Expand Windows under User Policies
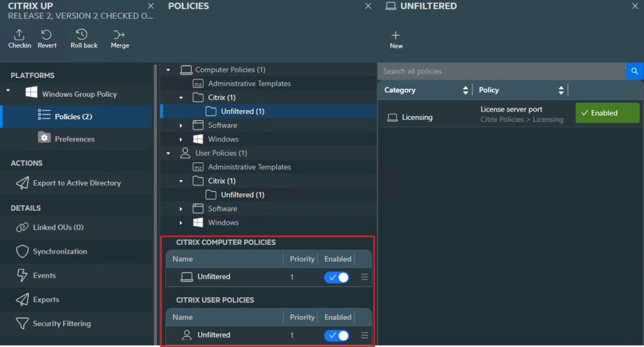 (x=181, y=223)
